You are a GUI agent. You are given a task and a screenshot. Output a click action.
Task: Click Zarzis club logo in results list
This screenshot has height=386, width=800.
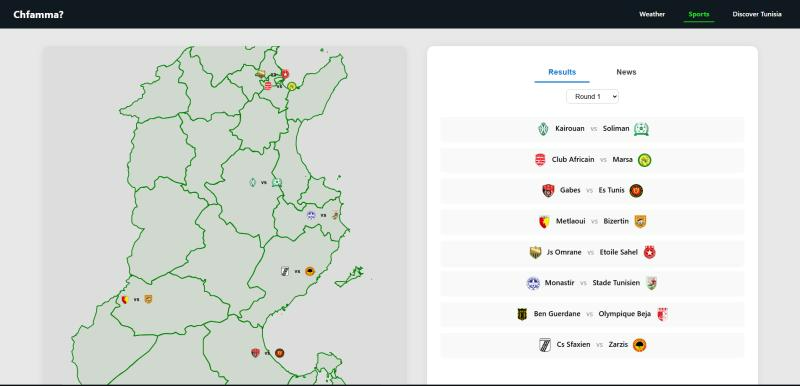[639, 345]
